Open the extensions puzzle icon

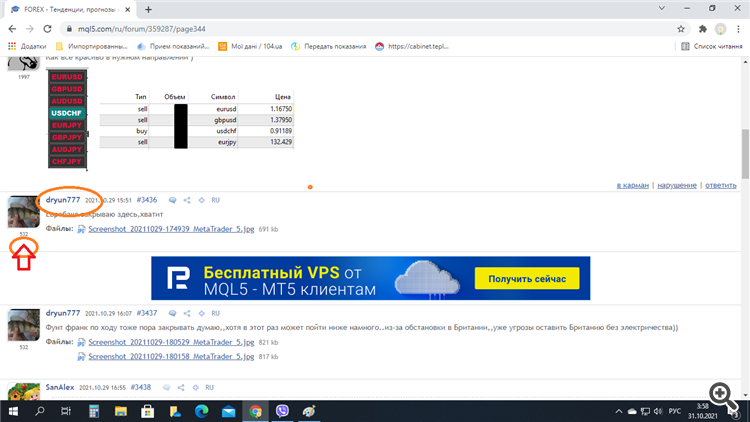pyautogui.click(x=703, y=29)
